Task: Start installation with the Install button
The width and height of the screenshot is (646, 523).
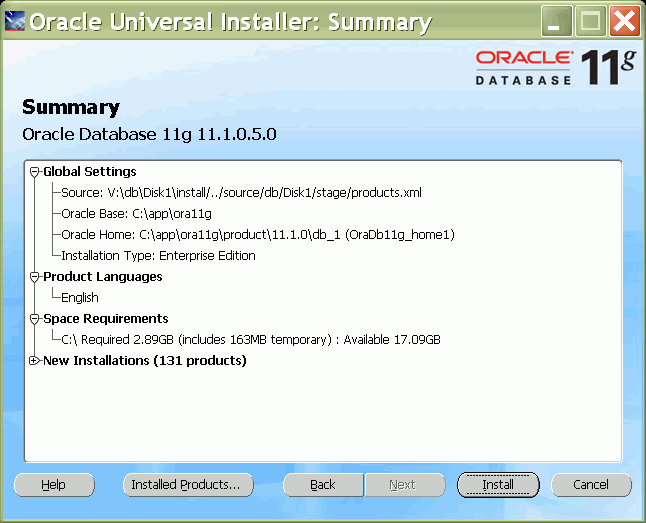Action: (x=498, y=485)
